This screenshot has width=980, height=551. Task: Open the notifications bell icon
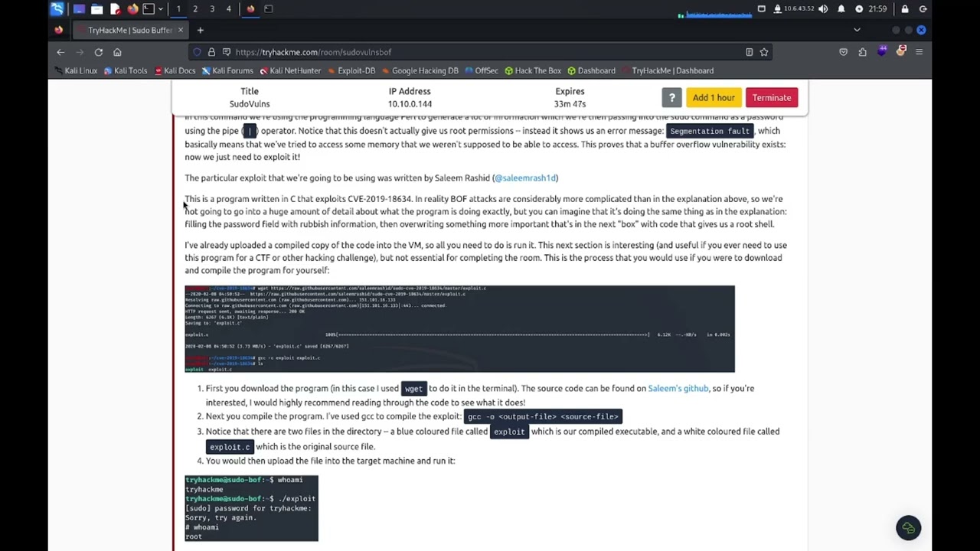point(841,9)
